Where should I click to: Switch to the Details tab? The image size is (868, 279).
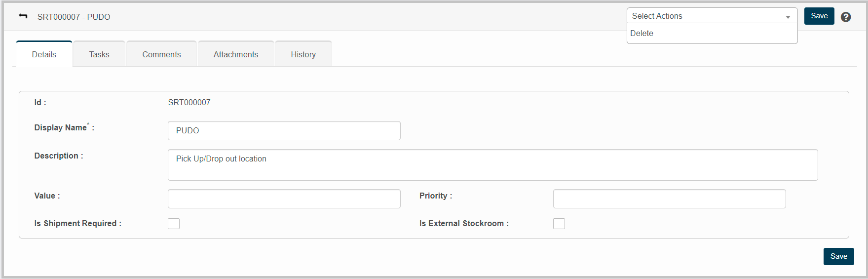tap(44, 54)
